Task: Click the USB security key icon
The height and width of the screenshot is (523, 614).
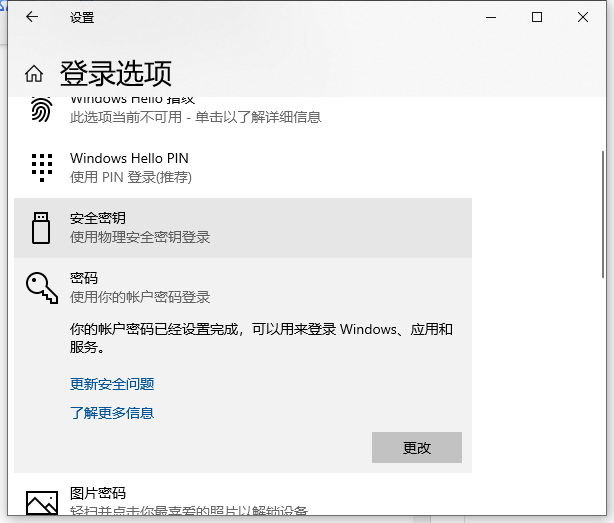Action: pyautogui.click(x=41, y=227)
